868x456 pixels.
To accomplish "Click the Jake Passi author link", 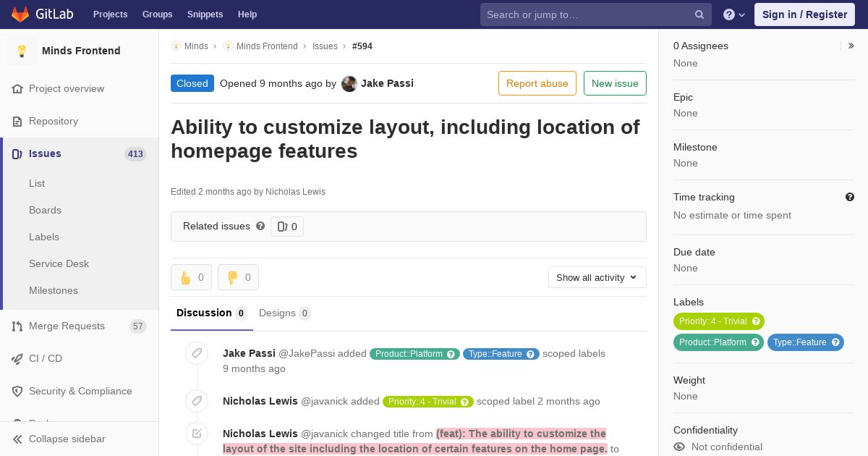I will point(387,83).
